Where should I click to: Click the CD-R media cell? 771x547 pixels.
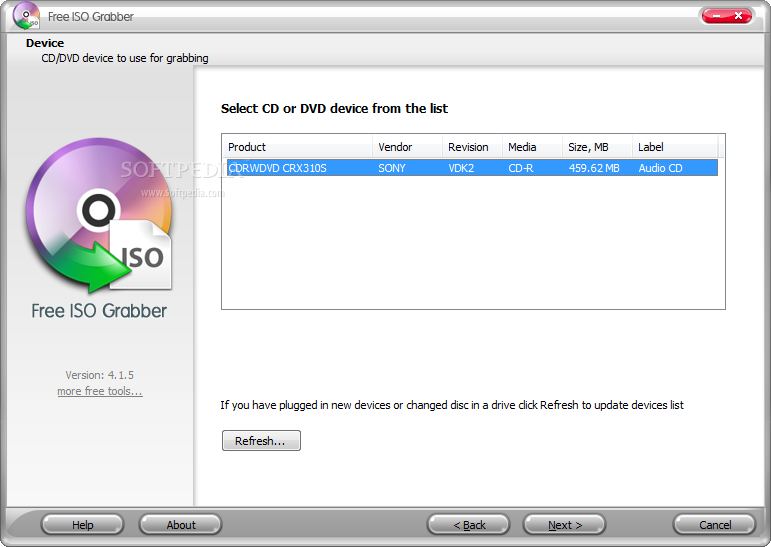coord(521,168)
